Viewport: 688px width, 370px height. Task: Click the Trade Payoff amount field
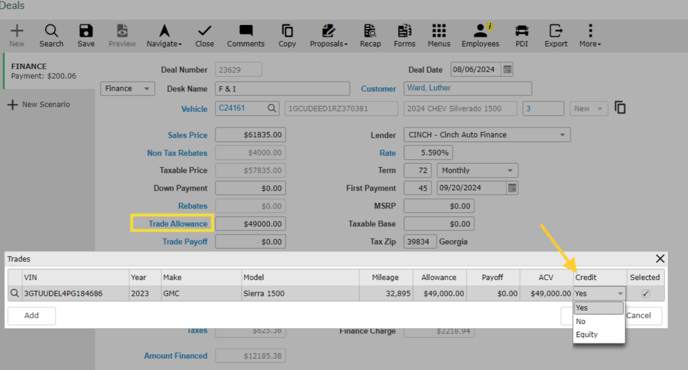point(250,242)
